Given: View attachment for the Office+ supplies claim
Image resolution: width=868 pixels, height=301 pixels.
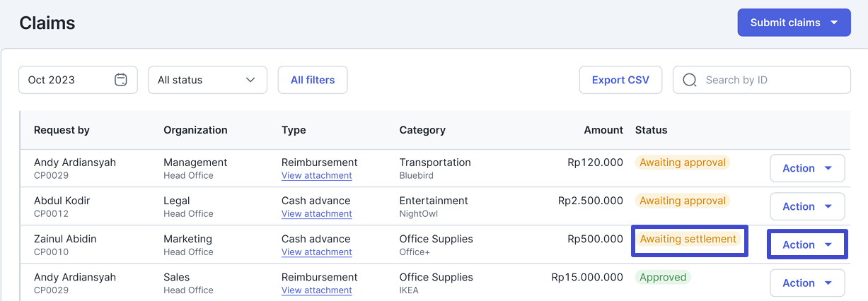Looking at the screenshot, I should [316, 252].
